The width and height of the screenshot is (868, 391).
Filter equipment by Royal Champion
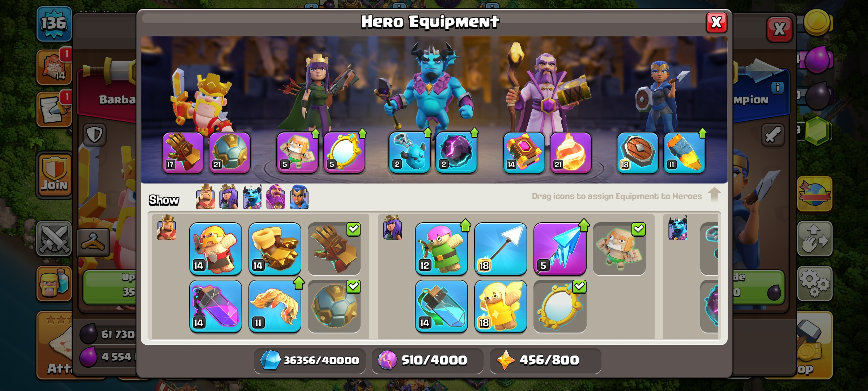click(299, 197)
